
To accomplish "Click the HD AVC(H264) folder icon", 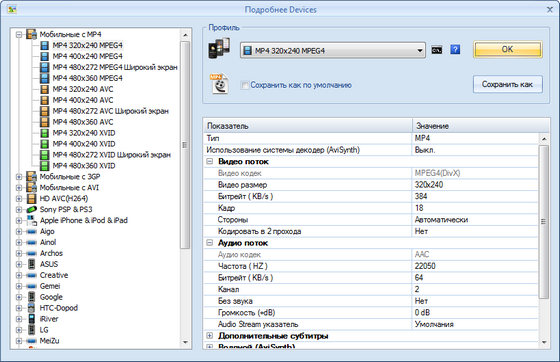I will [31, 198].
